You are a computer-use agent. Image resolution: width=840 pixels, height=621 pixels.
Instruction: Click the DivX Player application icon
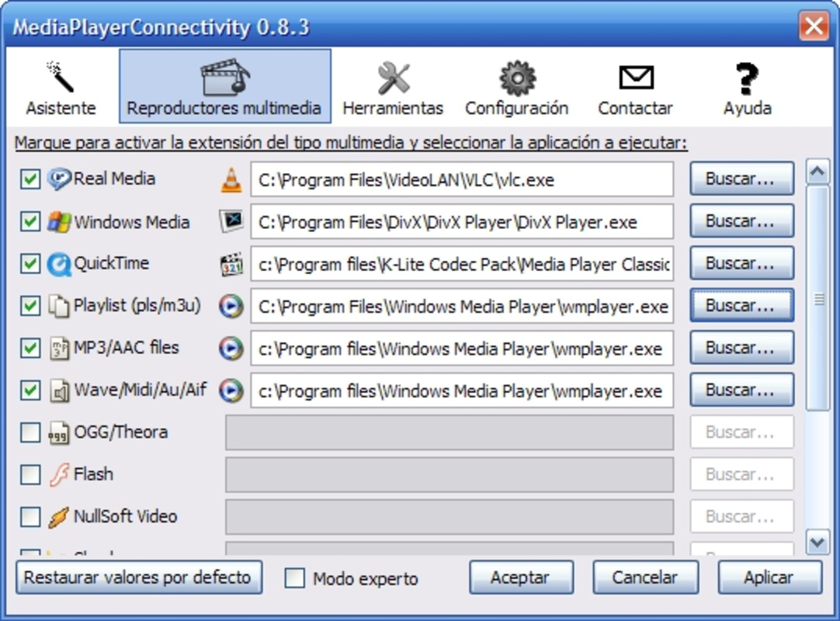(231, 220)
